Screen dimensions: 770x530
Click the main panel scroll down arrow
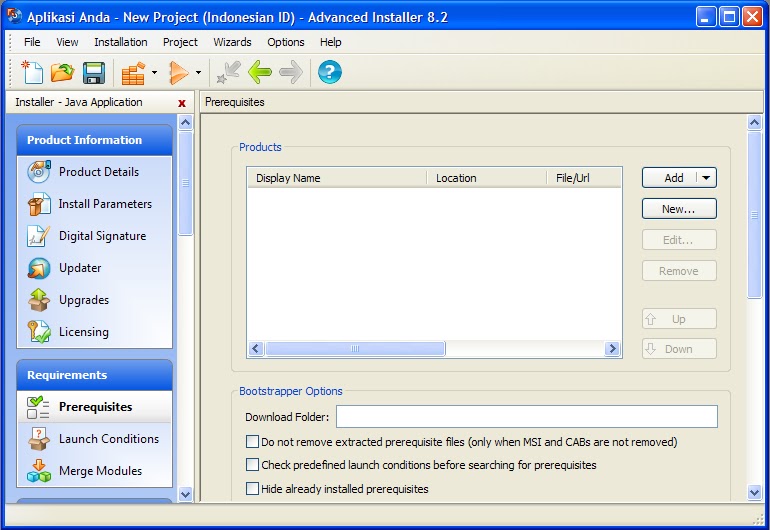point(754,492)
